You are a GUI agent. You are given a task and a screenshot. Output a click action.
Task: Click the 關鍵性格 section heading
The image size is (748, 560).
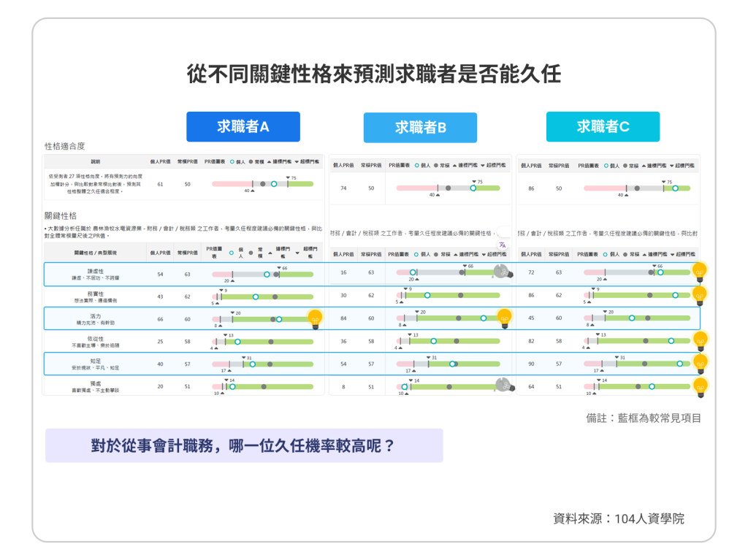tap(61, 215)
